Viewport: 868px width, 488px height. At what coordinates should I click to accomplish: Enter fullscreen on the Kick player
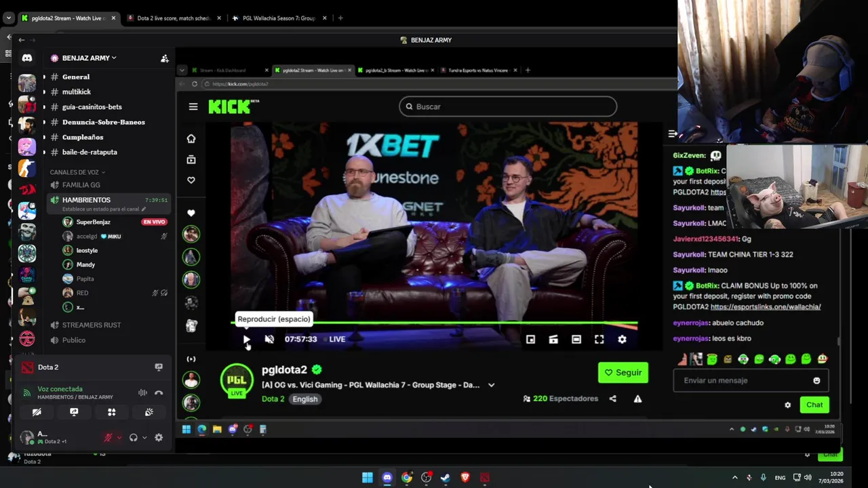(599, 339)
